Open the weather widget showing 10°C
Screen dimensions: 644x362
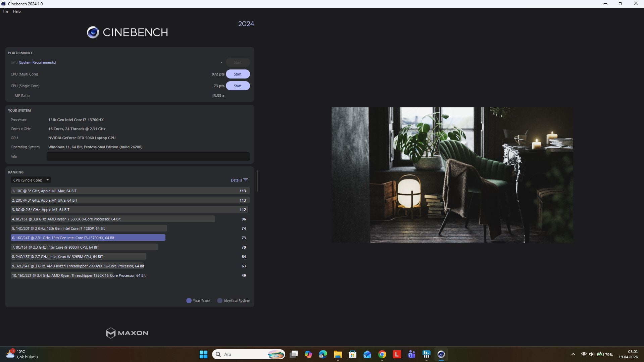pyautogui.click(x=22, y=354)
